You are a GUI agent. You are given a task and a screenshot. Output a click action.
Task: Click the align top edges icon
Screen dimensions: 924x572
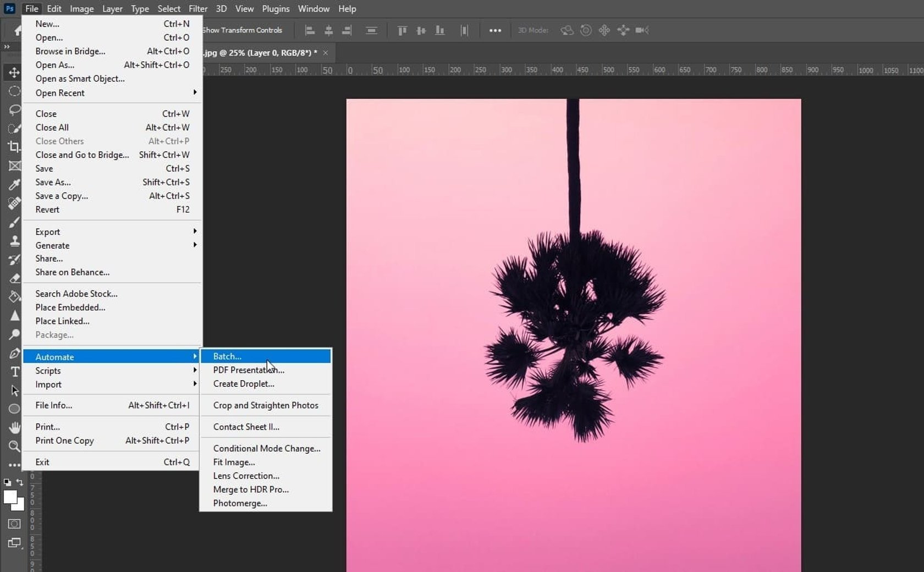[x=402, y=30]
